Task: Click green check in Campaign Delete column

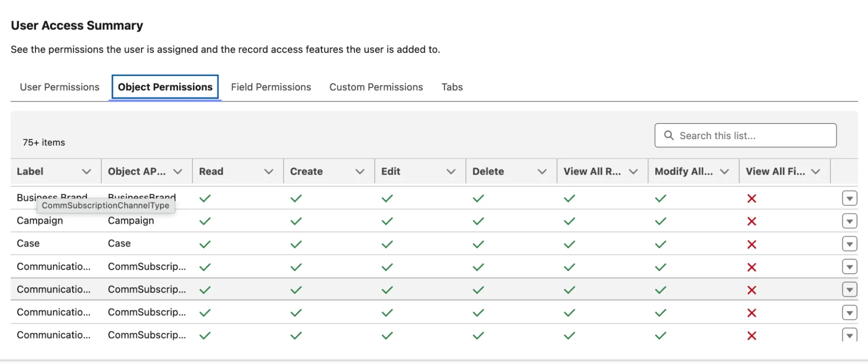Action: click(x=478, y=221)
